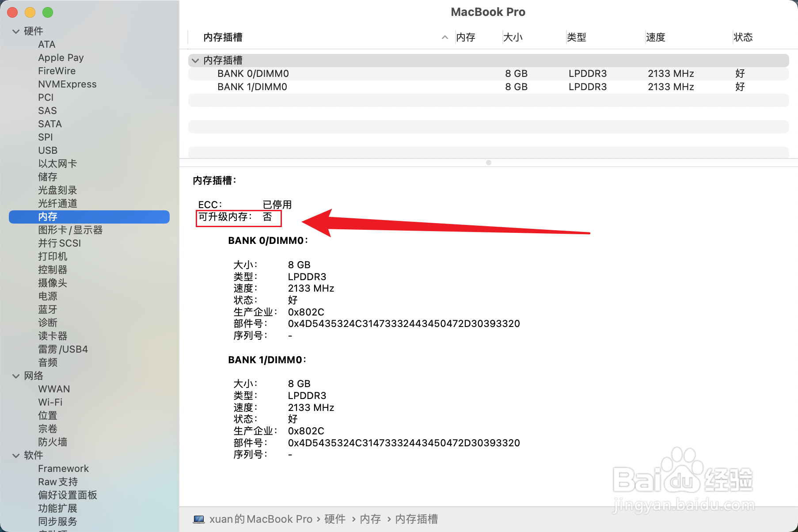Select 防火墙 under 网络
Image resolution: width=798 pixels, height=532 pixels.
click(x=53, y=442)
